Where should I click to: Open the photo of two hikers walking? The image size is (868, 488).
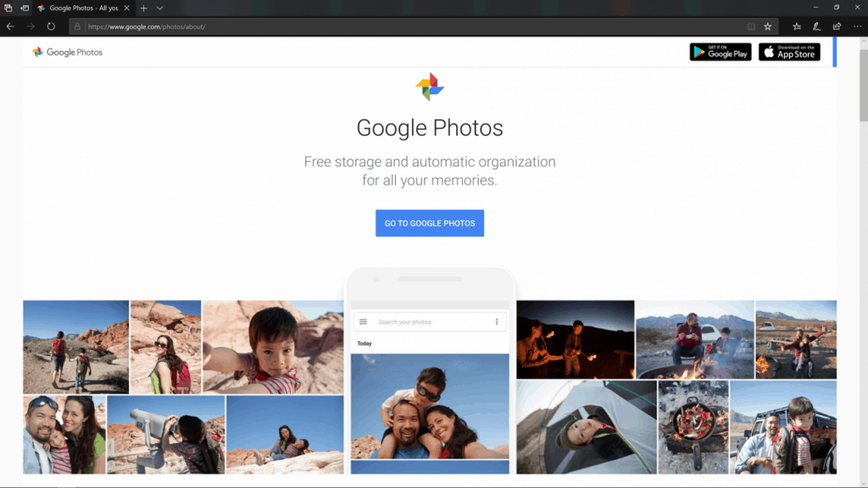click(75, 347)
